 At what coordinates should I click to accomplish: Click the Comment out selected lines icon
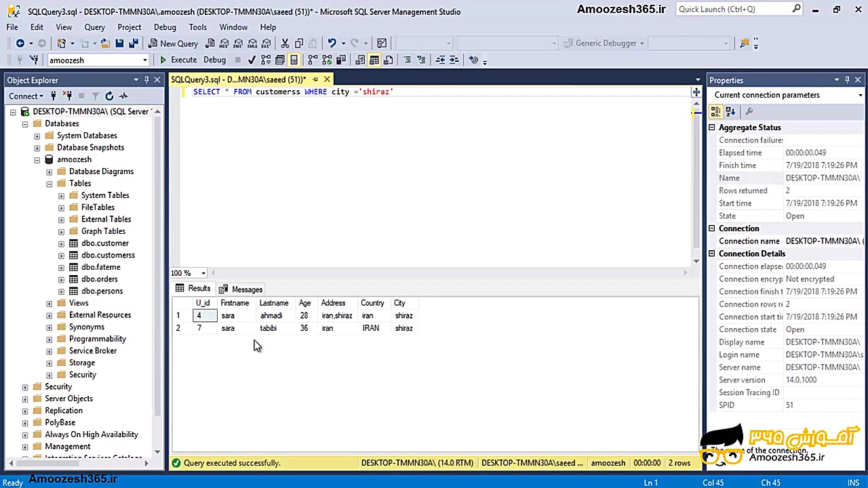[407, 60]
